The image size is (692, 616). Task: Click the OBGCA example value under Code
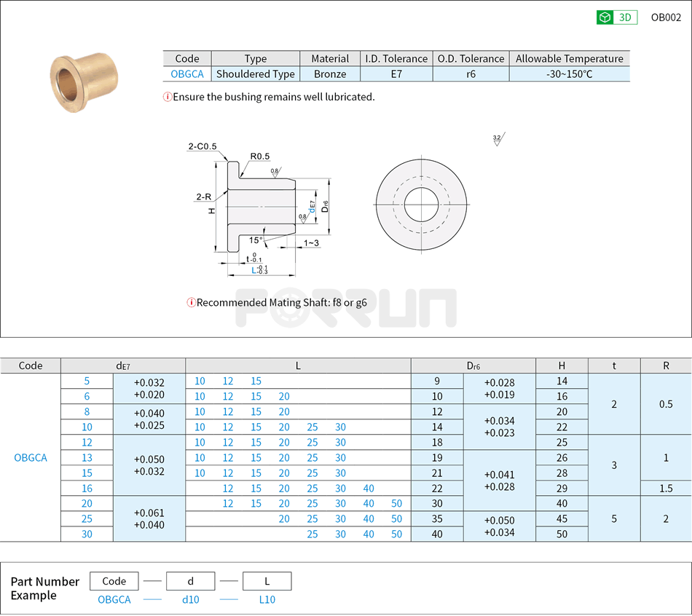(114, 599)
